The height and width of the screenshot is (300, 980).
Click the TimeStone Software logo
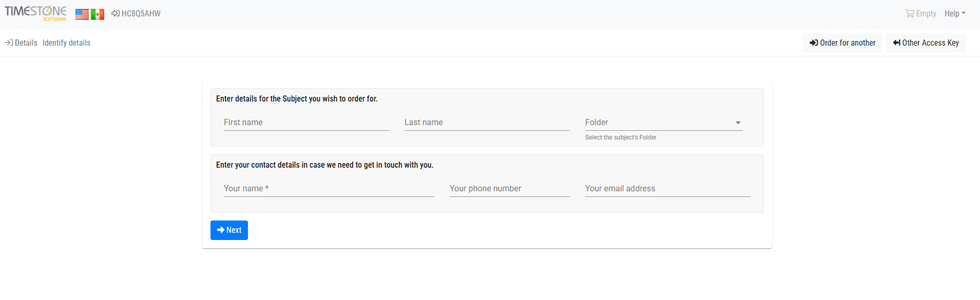tap(34, 13)
